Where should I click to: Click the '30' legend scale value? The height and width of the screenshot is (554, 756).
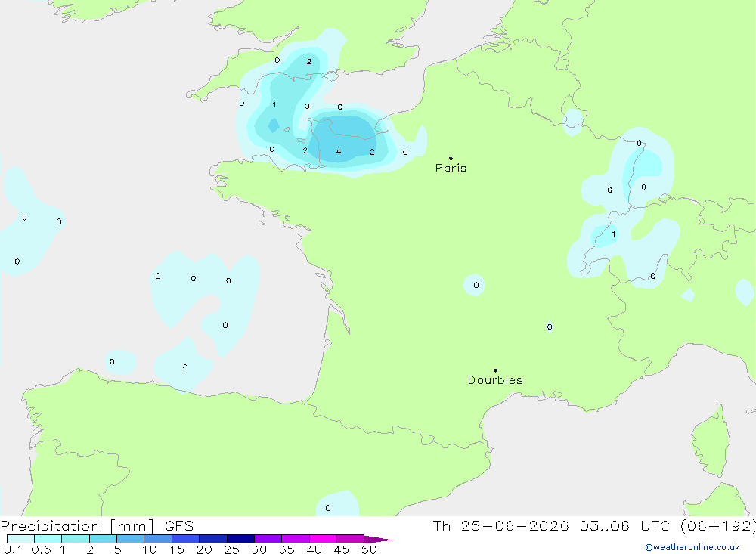[x=259, y=549]
